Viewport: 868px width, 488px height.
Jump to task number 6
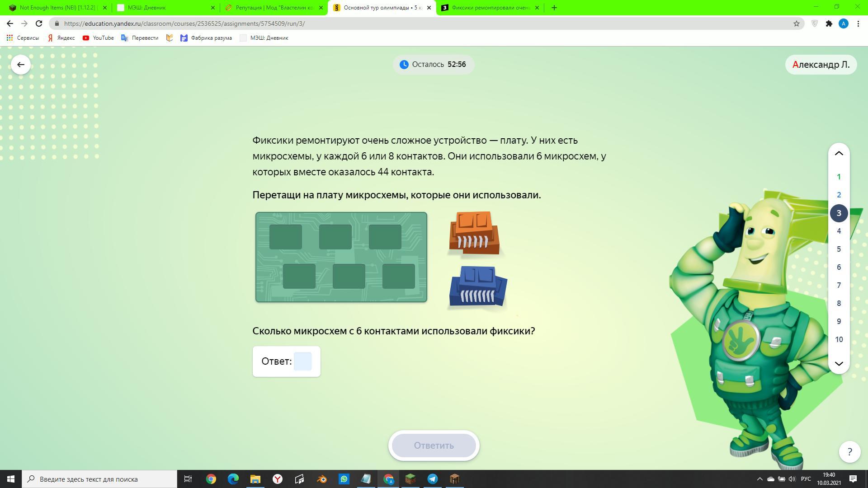click(x=839, y=267)
